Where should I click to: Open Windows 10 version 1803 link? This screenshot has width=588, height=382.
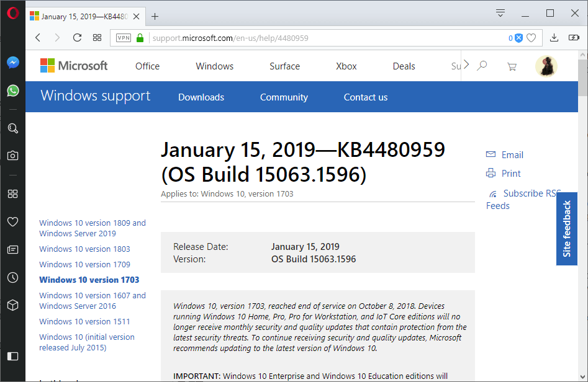pyautogui.click(x=84, y=249)
